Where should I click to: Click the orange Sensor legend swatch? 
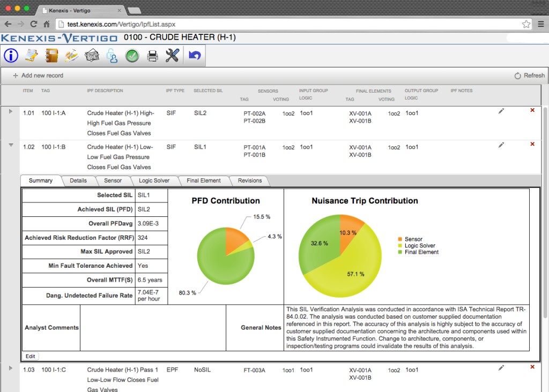(x=400, y=239)
